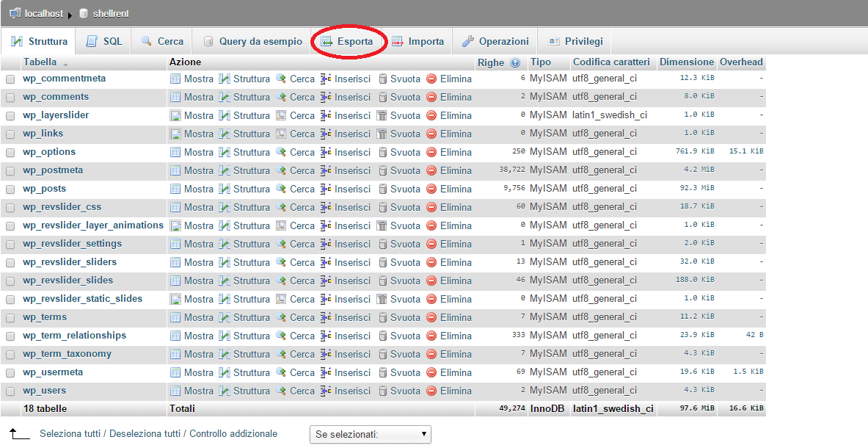The image size is (868, 448).
Task: Tick the checkbox for wp_revslider_slides
Action: [x=10, y=281]
